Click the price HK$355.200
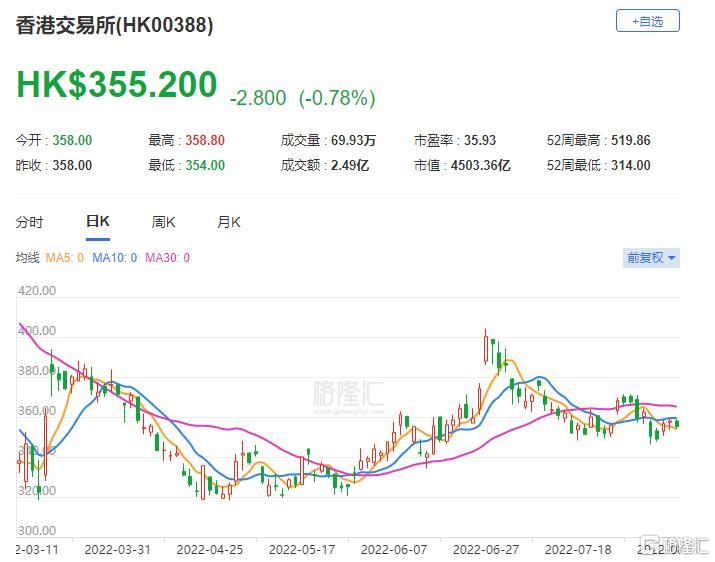The image size is (715, 562). tap(117, 84)
